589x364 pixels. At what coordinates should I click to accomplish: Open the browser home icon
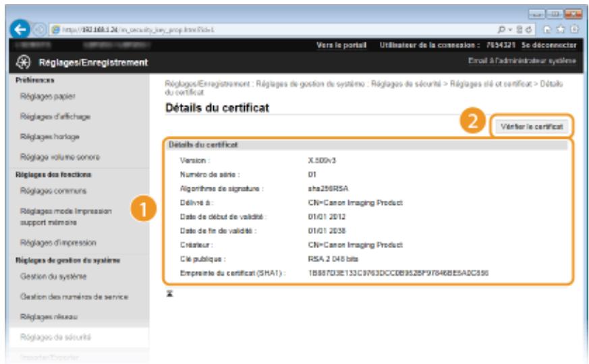[547, 30]
